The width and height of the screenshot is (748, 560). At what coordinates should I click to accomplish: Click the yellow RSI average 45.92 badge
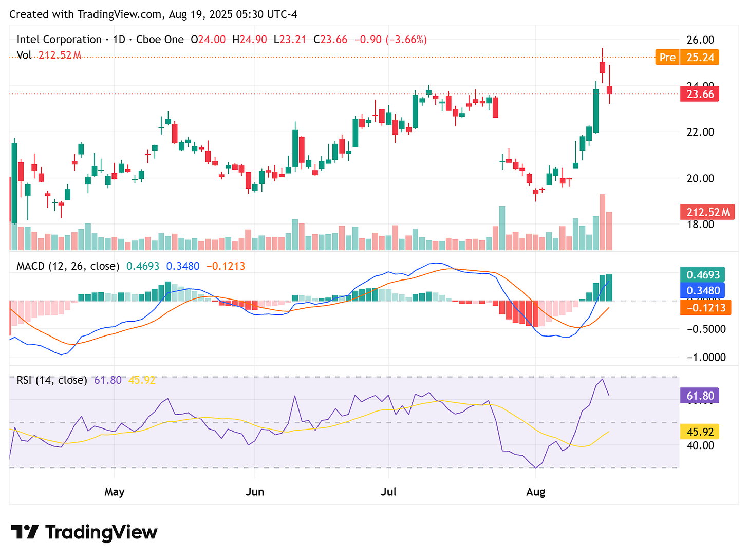click(x=699, y=432)
